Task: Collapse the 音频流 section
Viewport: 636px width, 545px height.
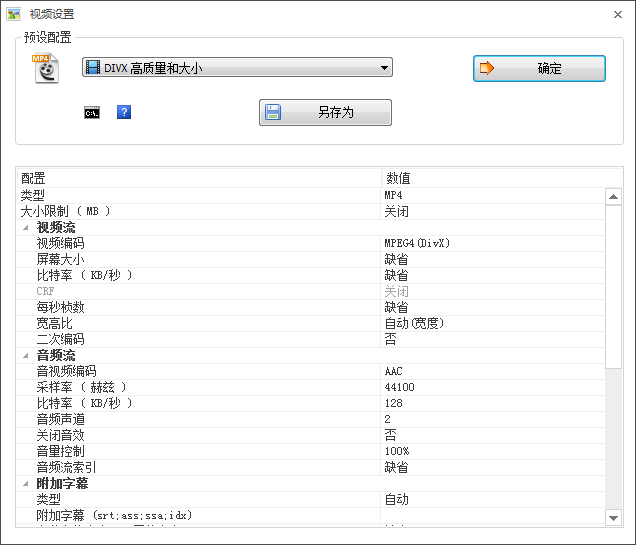Action: (x=26, y=356)
